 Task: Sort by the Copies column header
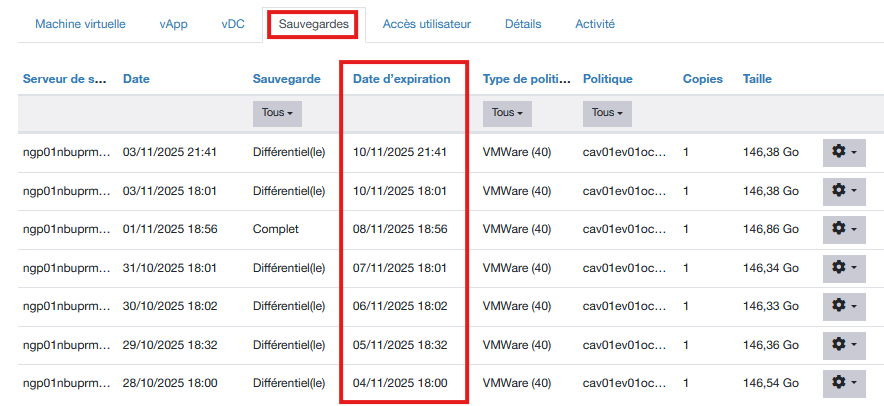702,79
